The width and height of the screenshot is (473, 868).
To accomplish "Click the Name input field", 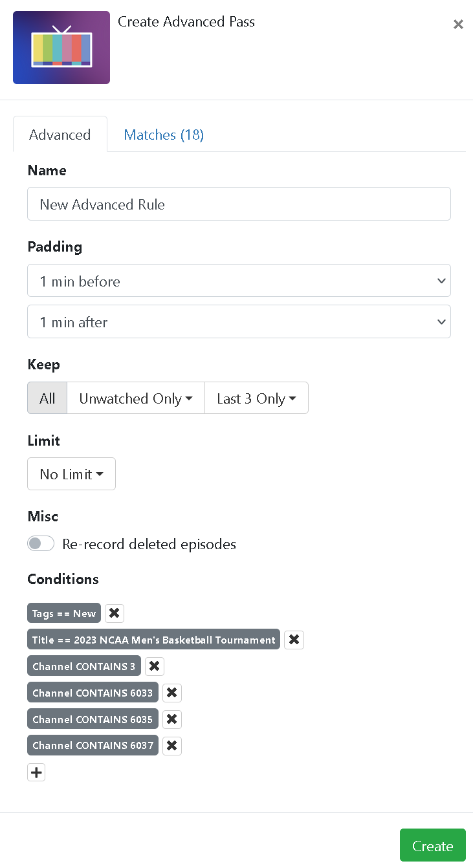I will tap(239, 204).
